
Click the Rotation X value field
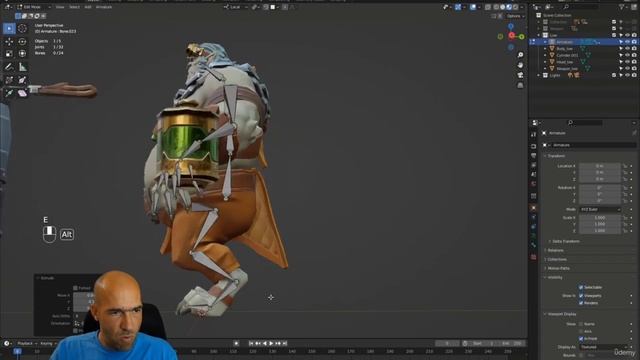click(x=600, y=188)
